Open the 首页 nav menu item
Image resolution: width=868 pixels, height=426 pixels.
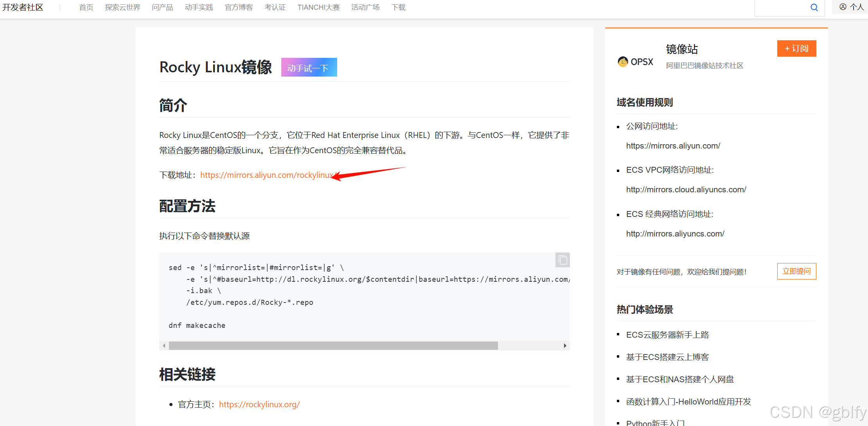click(x=86, y=7)
